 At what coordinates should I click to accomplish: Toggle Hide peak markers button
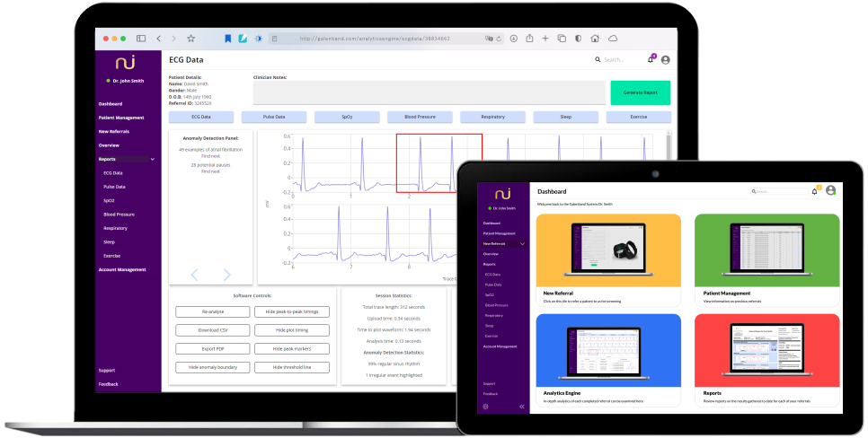click(x=289, y=348)
